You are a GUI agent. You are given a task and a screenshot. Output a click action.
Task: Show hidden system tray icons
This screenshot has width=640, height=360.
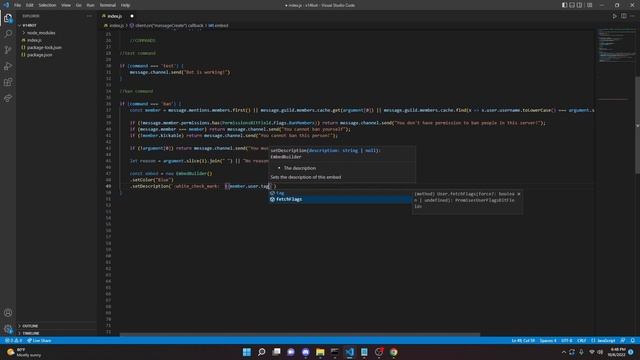pos(564,352)
